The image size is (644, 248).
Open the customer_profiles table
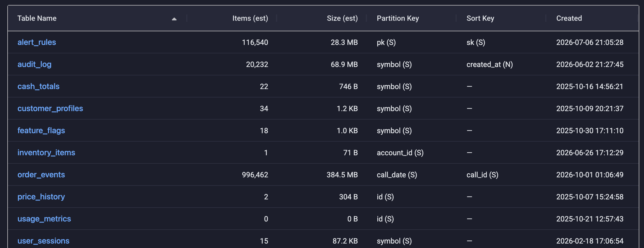(50, 109)
